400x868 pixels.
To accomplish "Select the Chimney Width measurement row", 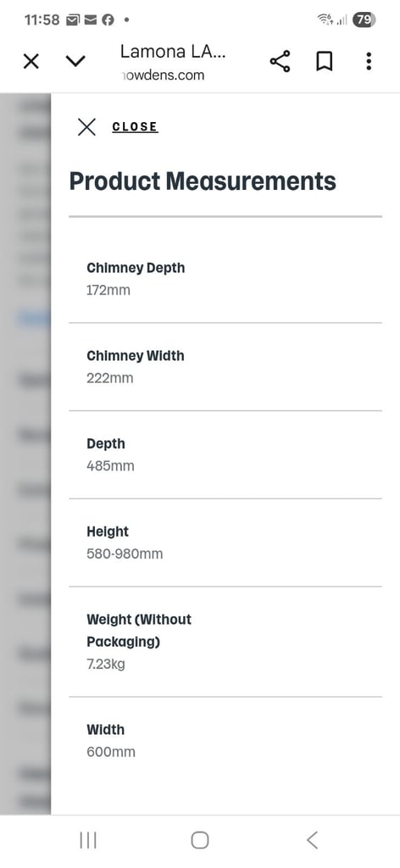I will [225, 366].
